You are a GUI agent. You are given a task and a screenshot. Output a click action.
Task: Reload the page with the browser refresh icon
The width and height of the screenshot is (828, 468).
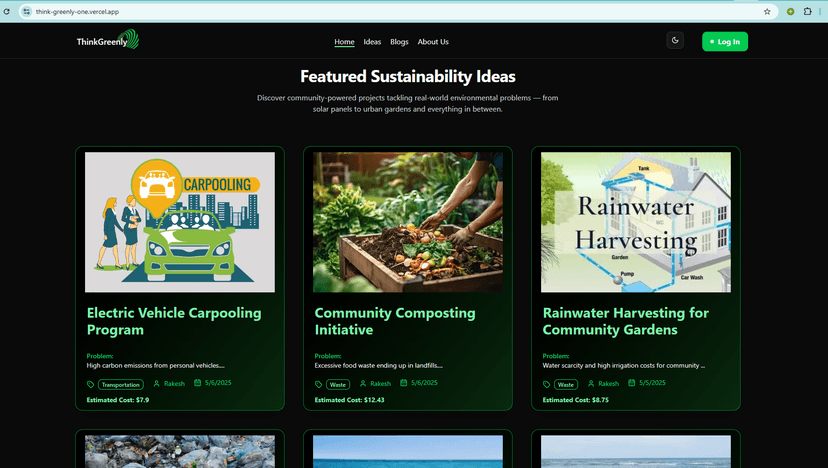point(6,12)
